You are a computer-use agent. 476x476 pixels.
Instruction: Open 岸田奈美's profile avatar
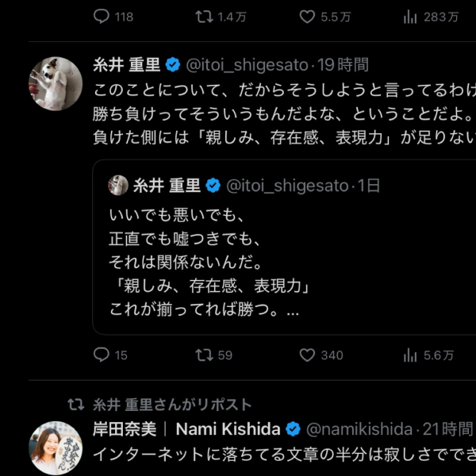pos(56,447)
